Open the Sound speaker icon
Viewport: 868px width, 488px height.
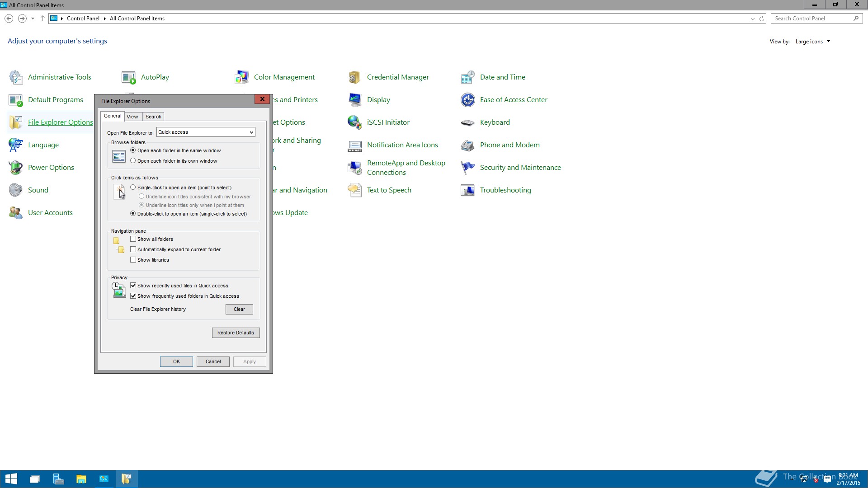(16, 190)
